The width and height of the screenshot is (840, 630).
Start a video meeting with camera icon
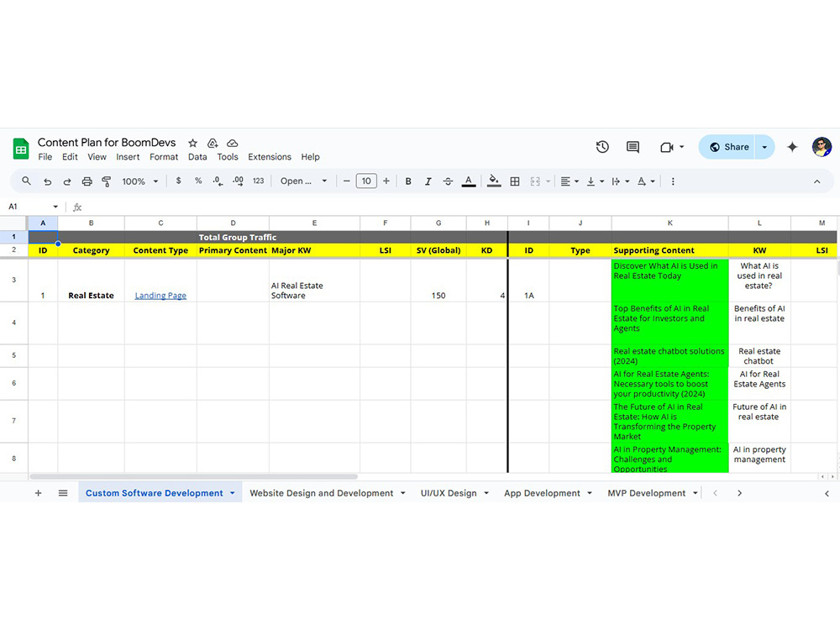pos(666,147)
